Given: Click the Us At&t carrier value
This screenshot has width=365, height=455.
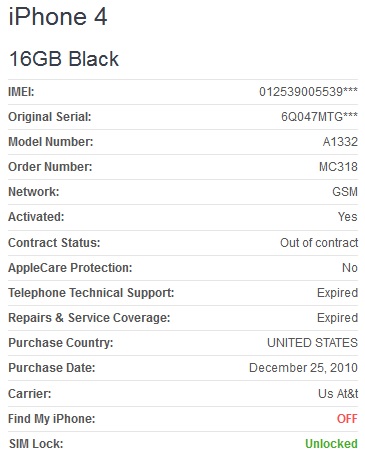Looking at the screenshot, I should click(338, 394).
